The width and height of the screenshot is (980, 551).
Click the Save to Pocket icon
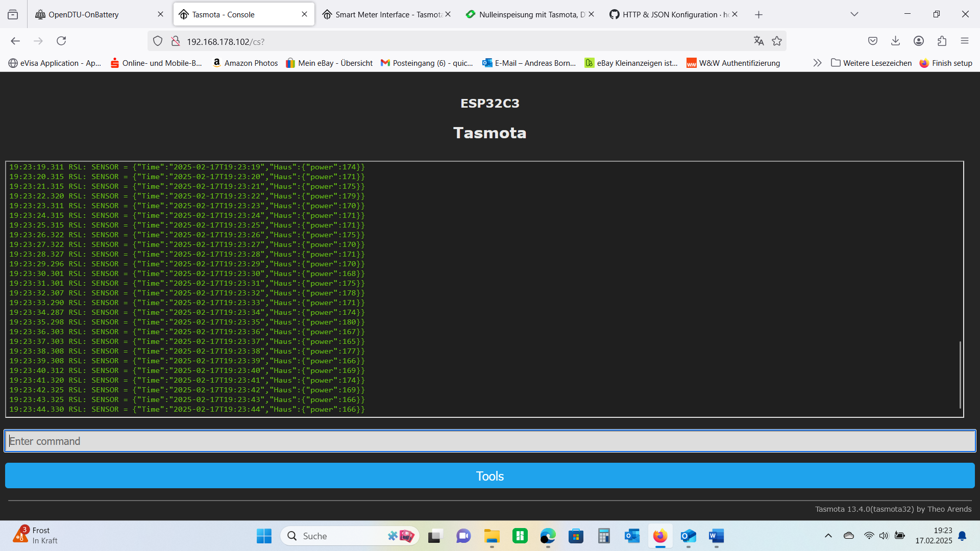pos(873,41)
